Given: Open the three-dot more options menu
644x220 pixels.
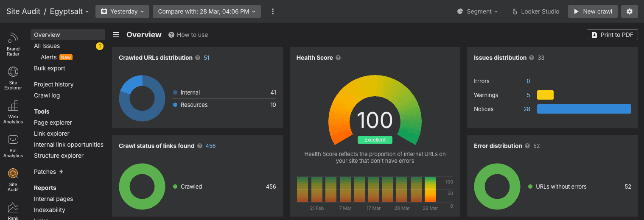Looking at the screenshot, I should (x=273, y=11).
